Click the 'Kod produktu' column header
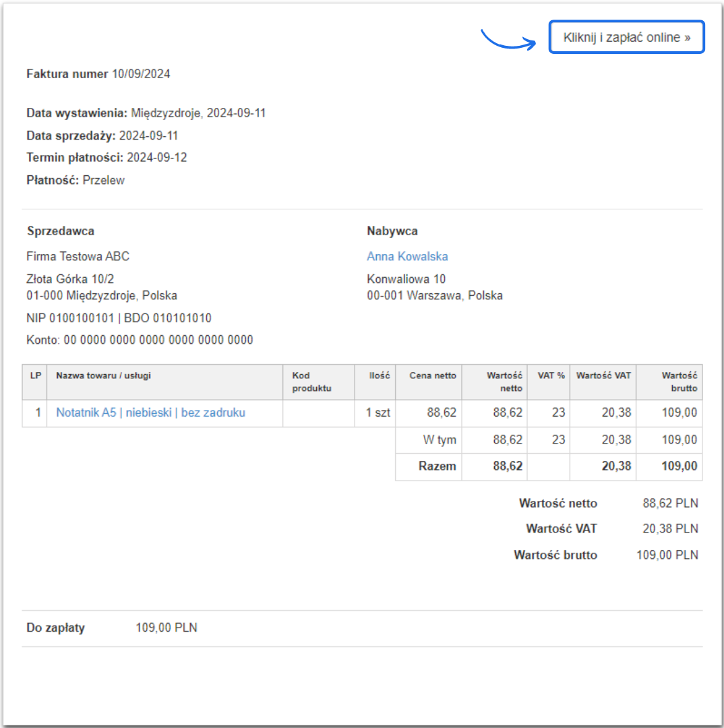Image resolution: width=724 pixels, height=728 pixels. pyautogui.click(x=311, y=382)
